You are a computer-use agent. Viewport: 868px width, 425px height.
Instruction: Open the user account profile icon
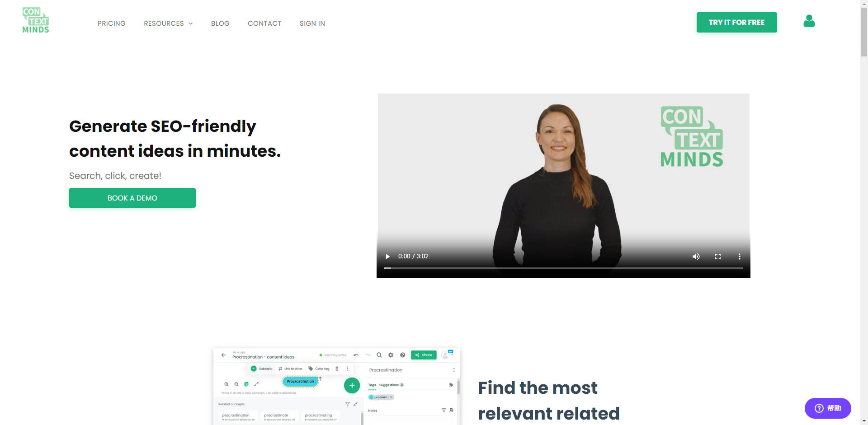tap(809, 21)
